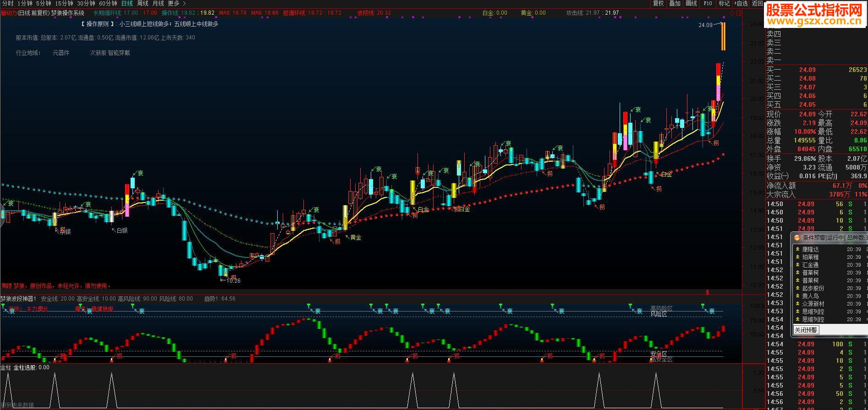Select the 5分钟 period tab

coord(44,4)
